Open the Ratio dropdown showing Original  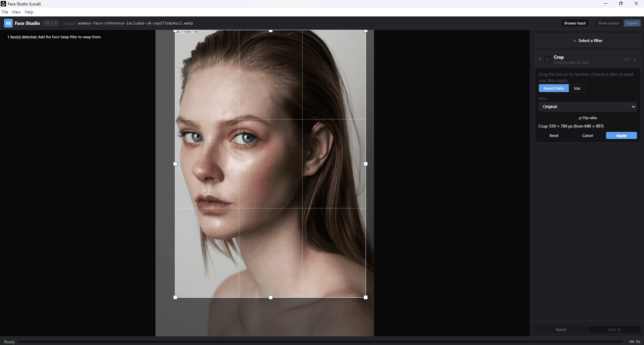click(588, 107)
